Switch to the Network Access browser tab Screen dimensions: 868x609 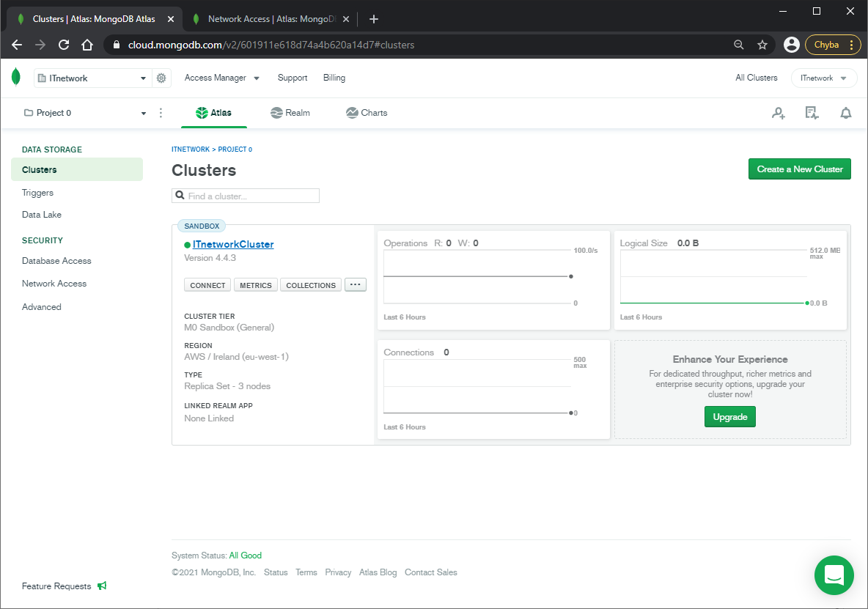(268, 18)
